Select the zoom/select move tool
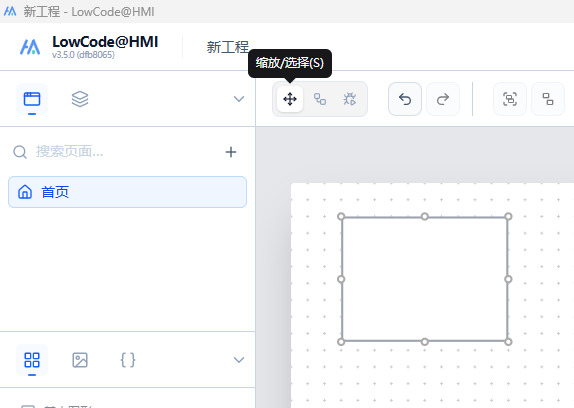 pyautogui.click(x=290, y=99)
